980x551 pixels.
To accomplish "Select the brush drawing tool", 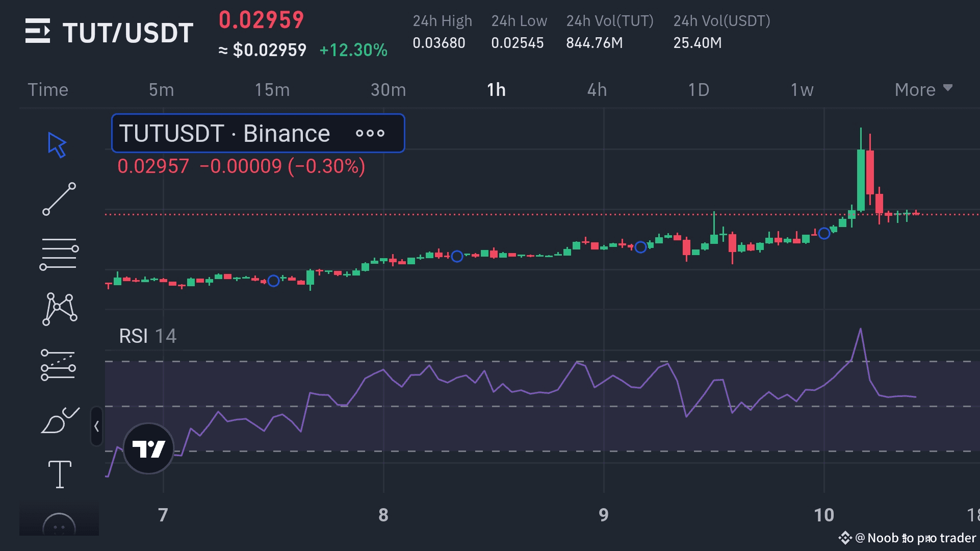I will (60, 420).
